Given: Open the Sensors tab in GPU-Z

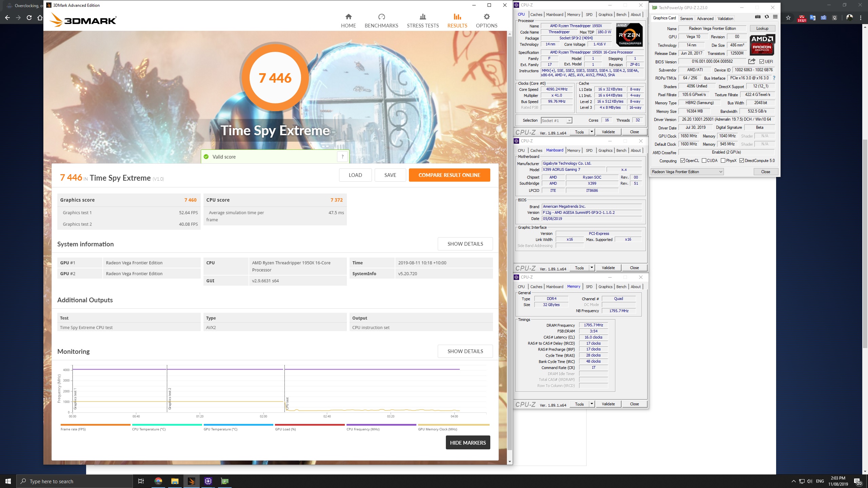Looking at the screenshot, I should pyautogui.click(x=686, y=19).
